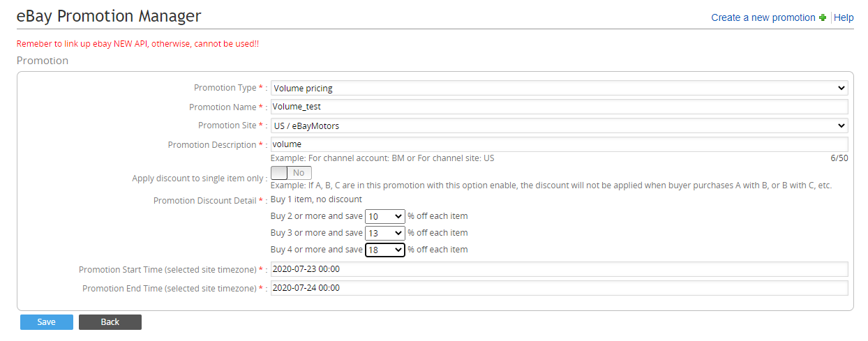
Task: Expand the Promotion Type dropdown
Action: (x=559, y=89)
